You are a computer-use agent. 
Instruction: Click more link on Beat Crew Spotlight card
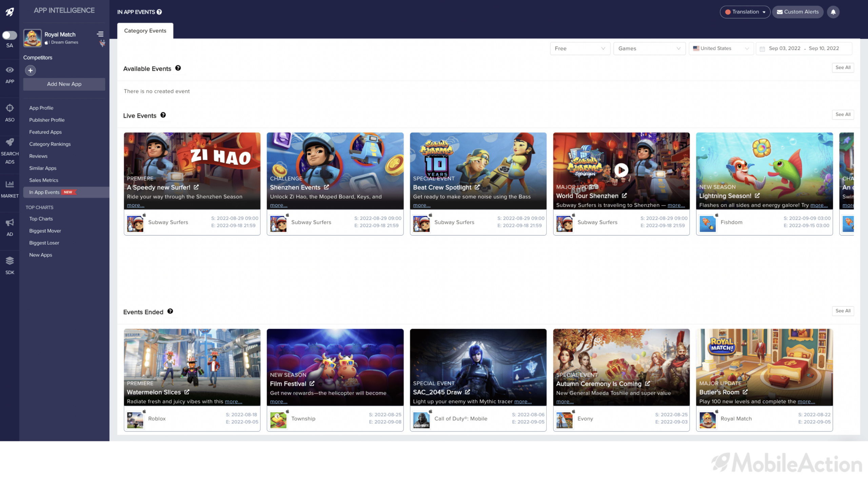422,205
